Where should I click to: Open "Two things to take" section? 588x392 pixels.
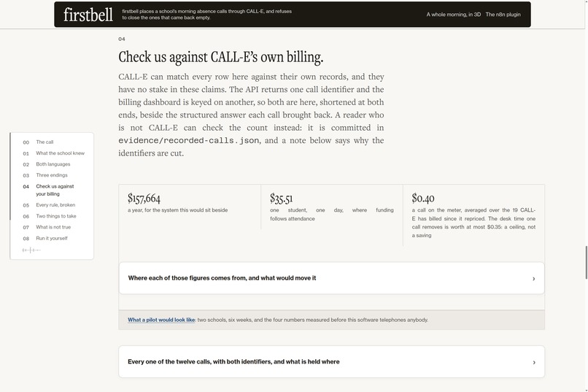[56, 216]
